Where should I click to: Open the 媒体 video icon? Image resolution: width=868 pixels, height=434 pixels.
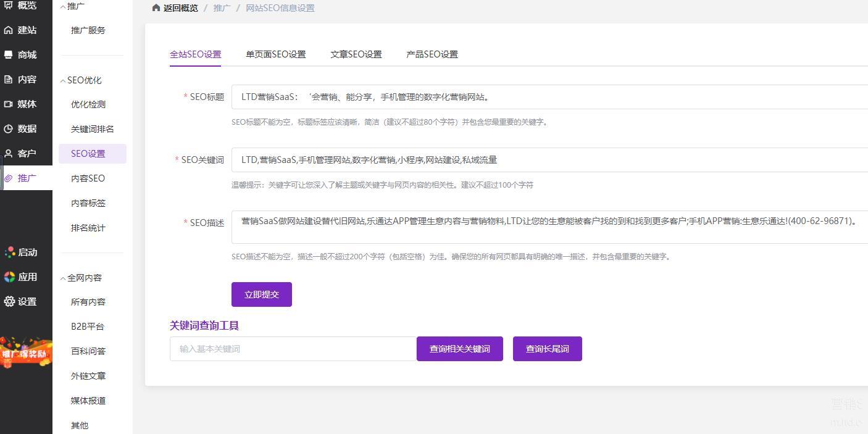9,104
